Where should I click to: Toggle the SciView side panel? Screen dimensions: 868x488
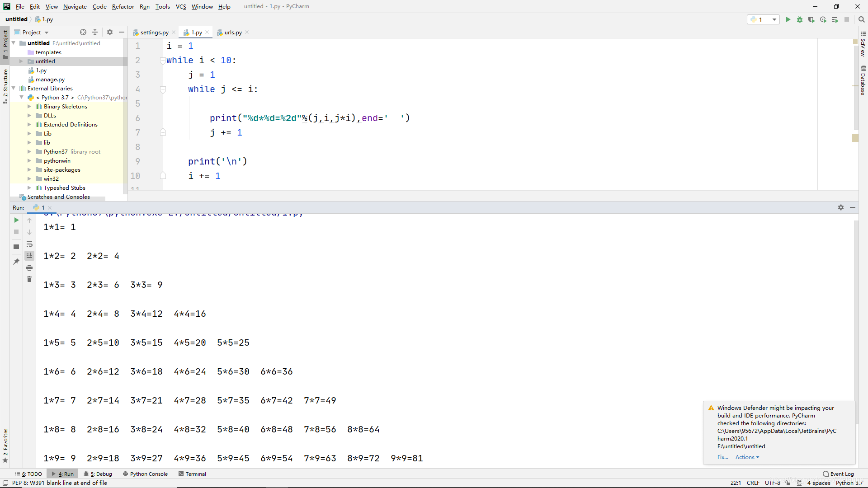coord(863,44)
